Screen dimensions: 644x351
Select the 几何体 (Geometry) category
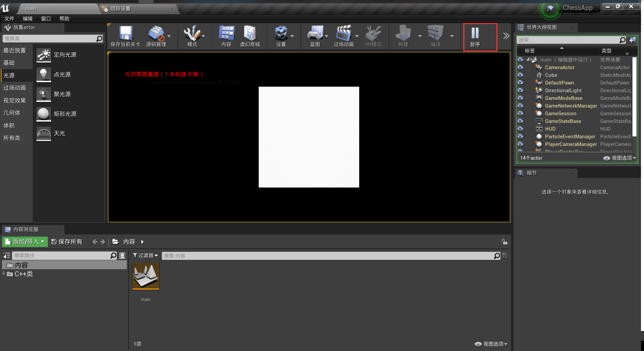(x=12, y=113)
